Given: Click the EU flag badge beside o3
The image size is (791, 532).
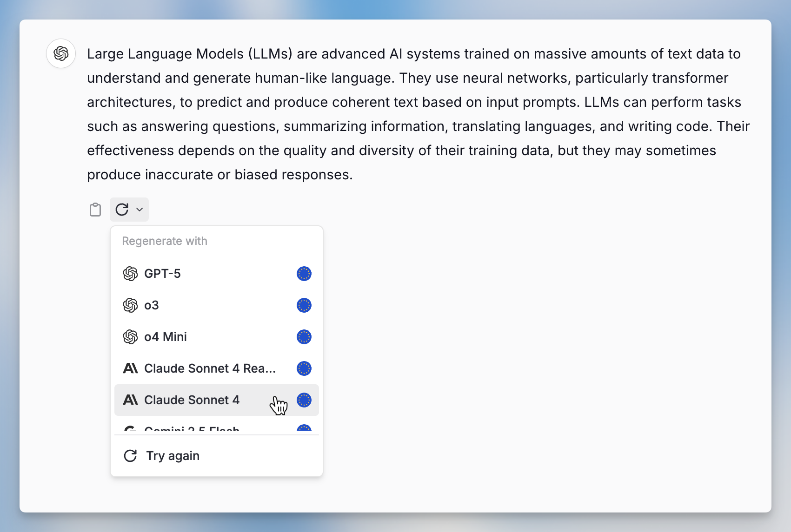Looking at the screenshot, I should coord(304,305).
